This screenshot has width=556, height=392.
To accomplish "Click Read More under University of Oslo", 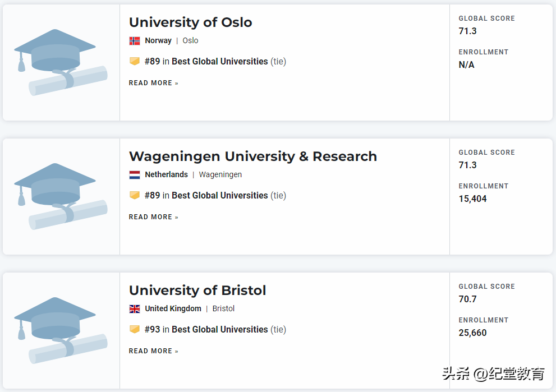I will coord(153,83).
